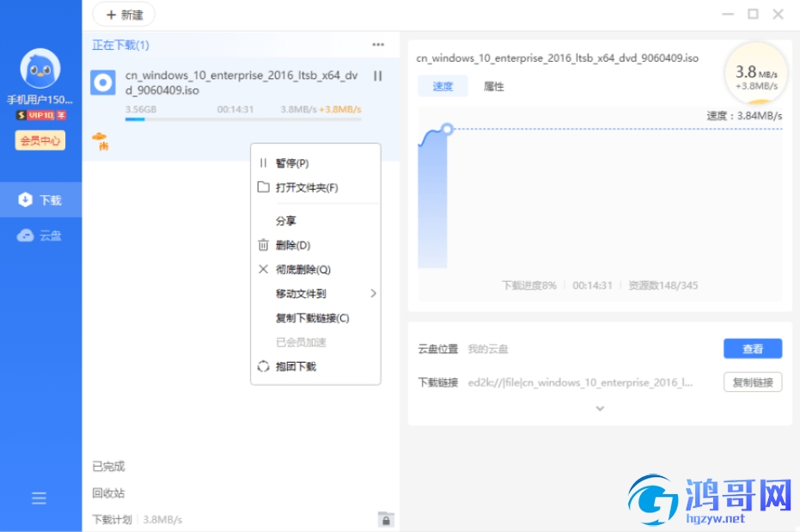Click the 查看 button
800x532 pixels.
pyautogui.click(x=753, y=349)
